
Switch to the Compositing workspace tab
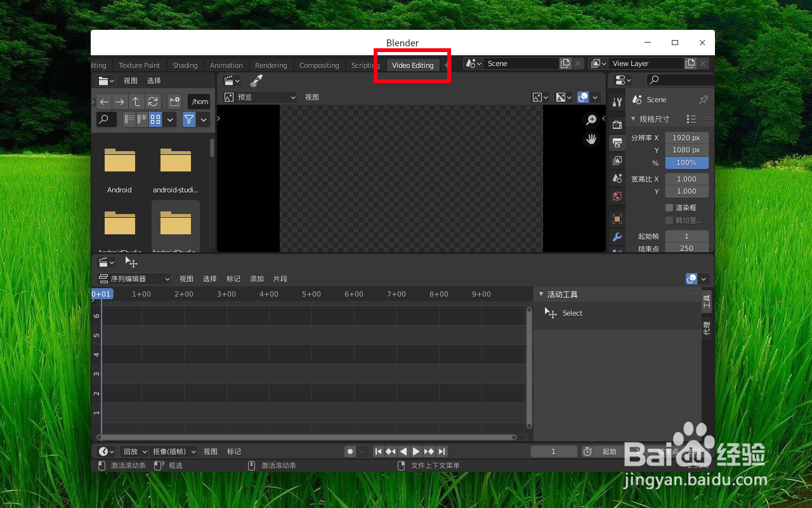coord(319,65)
